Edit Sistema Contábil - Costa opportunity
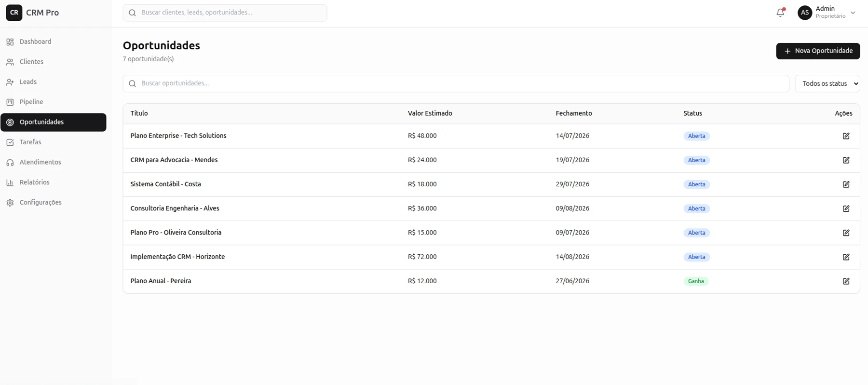The image size is (868, 385). pyautogui.click(x=846, y=184)
